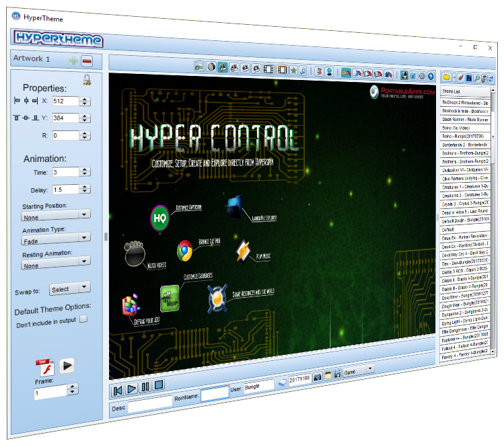Click the magnifier search icon in theme toolbar
The width and height of the screenshot is (504, 447).
476,79
